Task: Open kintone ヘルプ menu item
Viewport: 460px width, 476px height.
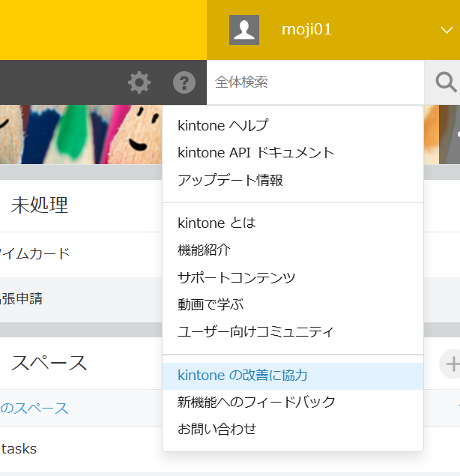Action: [x=293, y=125]
